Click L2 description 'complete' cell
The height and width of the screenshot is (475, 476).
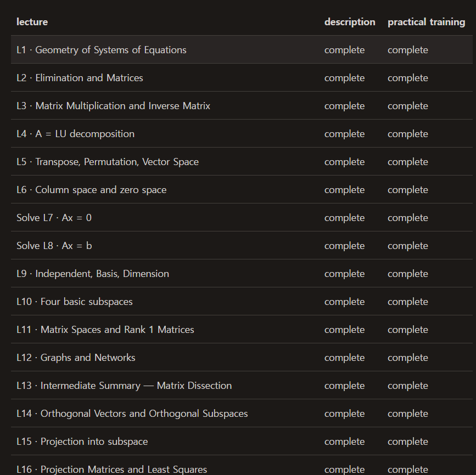tap(344, 78)
